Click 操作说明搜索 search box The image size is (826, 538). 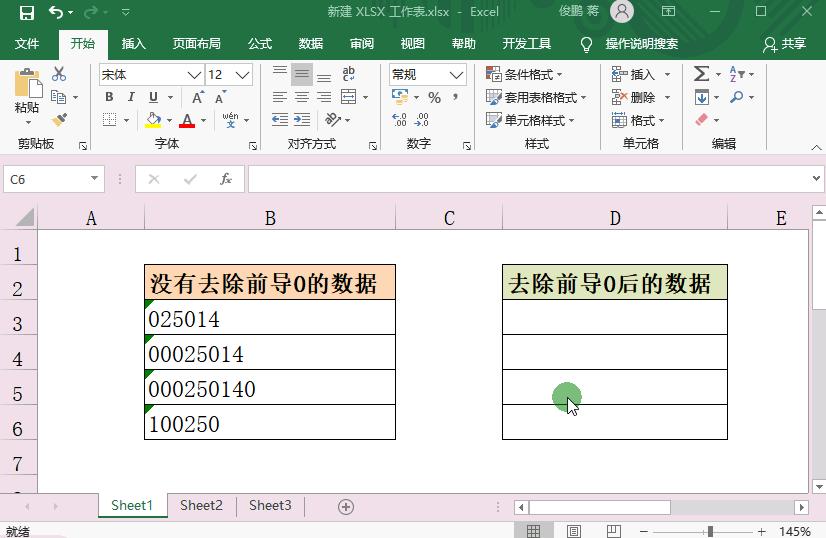[x=642, y=44]
